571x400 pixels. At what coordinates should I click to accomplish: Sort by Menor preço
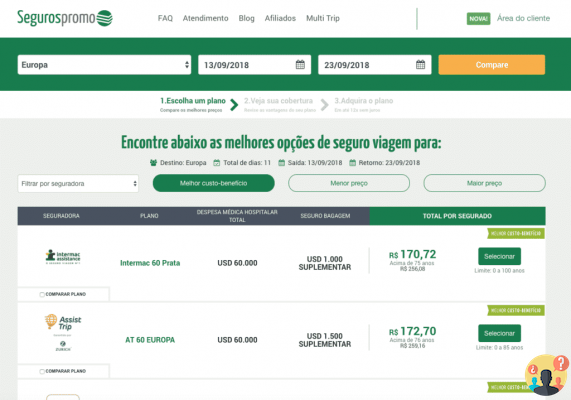[x=349, y=183]
